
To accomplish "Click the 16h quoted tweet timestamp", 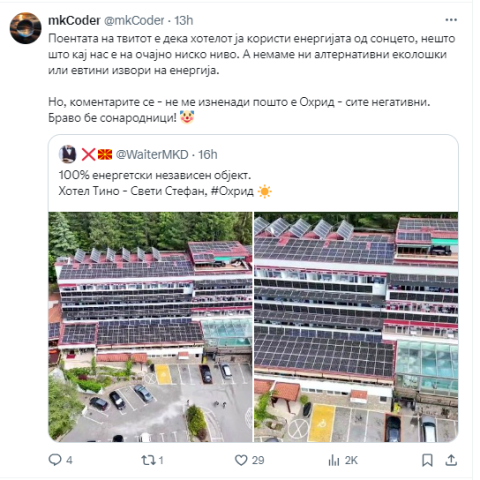I will tap(208, 155).
